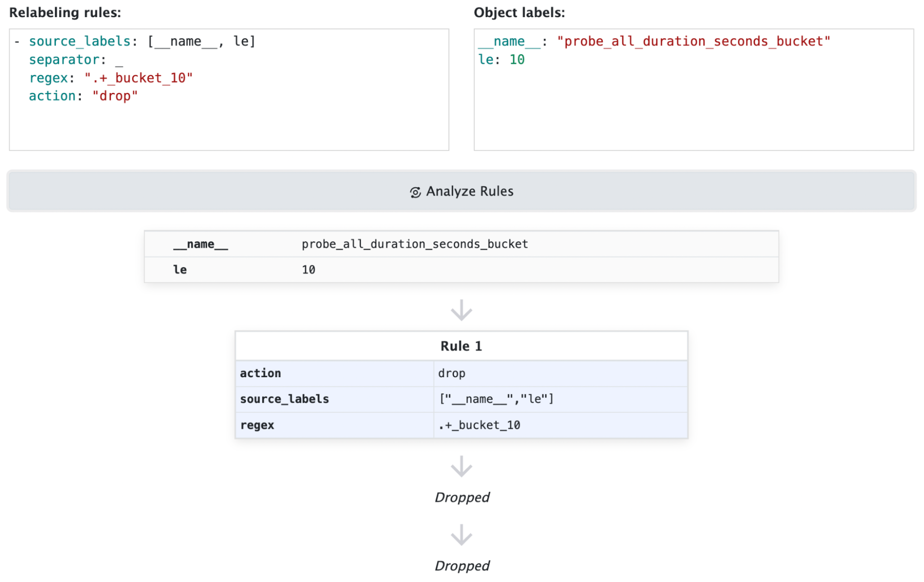The width and height of the screenshot is (924, 582).
Task: Click the regex value ".+_bucket_10" in editor
Action: (x=138, y=78)
